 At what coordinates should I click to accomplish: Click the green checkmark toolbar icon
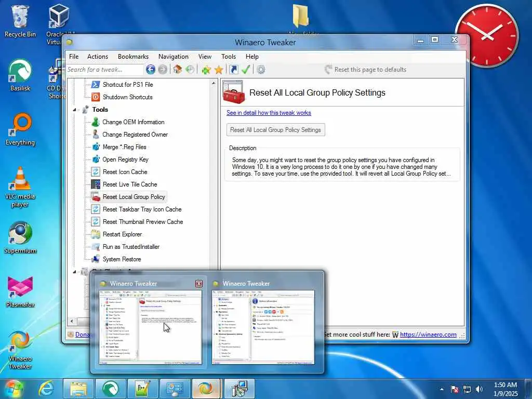pyautogui.click(x=246, y=70)
